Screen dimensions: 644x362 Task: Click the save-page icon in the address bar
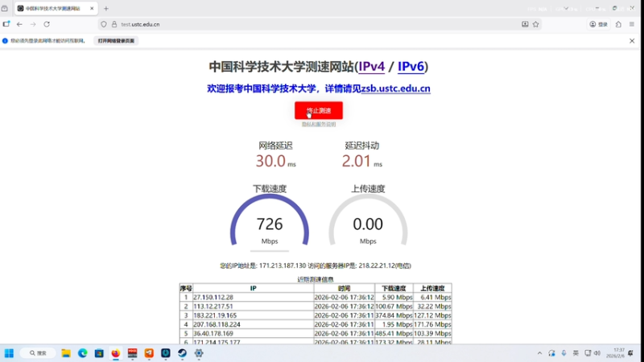pyautogui.click(x=525, y=24)
